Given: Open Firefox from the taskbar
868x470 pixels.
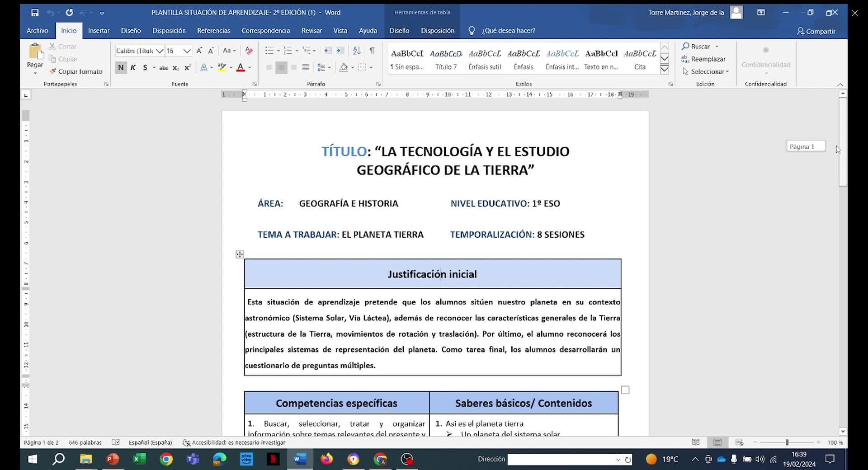Looking at the screenshot, I should [326, 459].
